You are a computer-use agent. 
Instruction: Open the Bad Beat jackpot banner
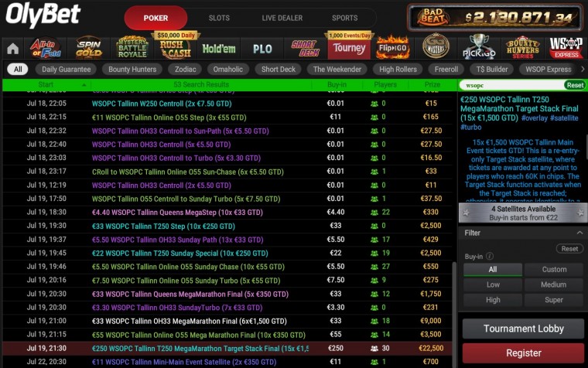coord(495,17)
